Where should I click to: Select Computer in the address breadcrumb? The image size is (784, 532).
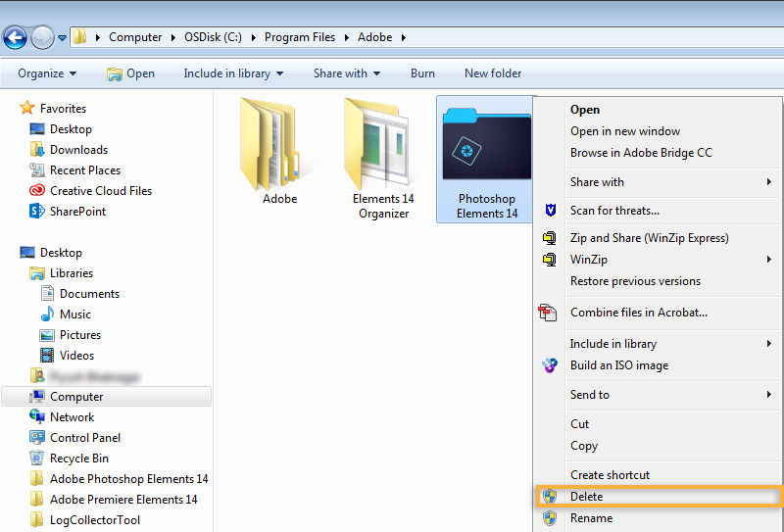tap(135, 37)
